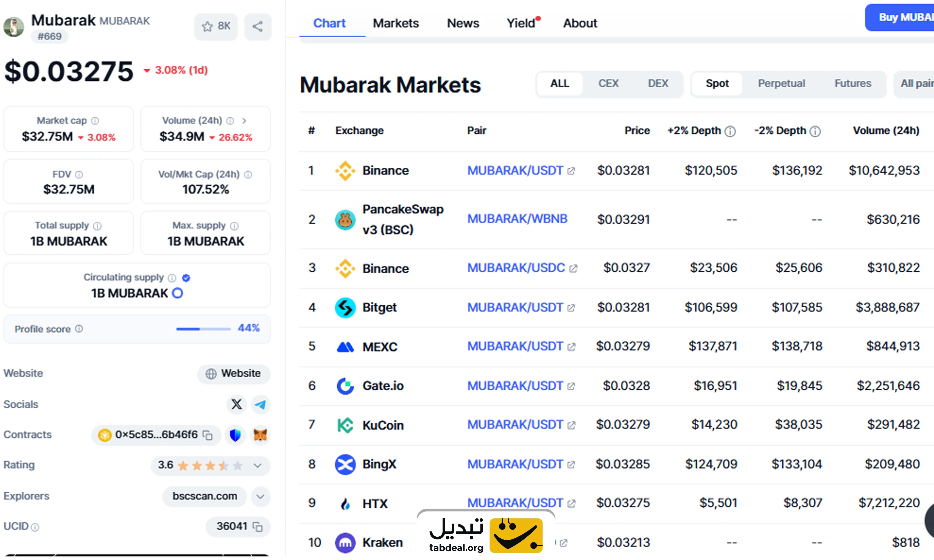The height and width of the screenshot is (560, 934).
Task: Switch to the Markets tab
Action: pyautogui.click(x=396, y=23)
